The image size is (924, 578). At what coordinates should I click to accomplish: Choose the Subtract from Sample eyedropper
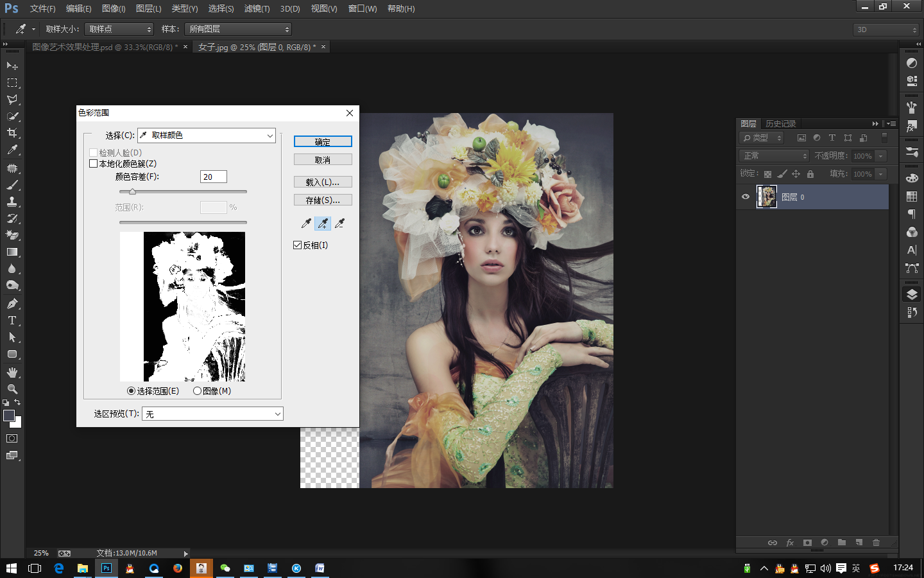point(339,223)
